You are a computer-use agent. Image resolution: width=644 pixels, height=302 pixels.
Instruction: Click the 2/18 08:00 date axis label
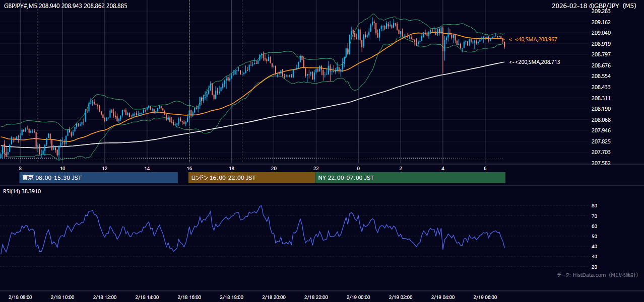[x=20, y=297]
